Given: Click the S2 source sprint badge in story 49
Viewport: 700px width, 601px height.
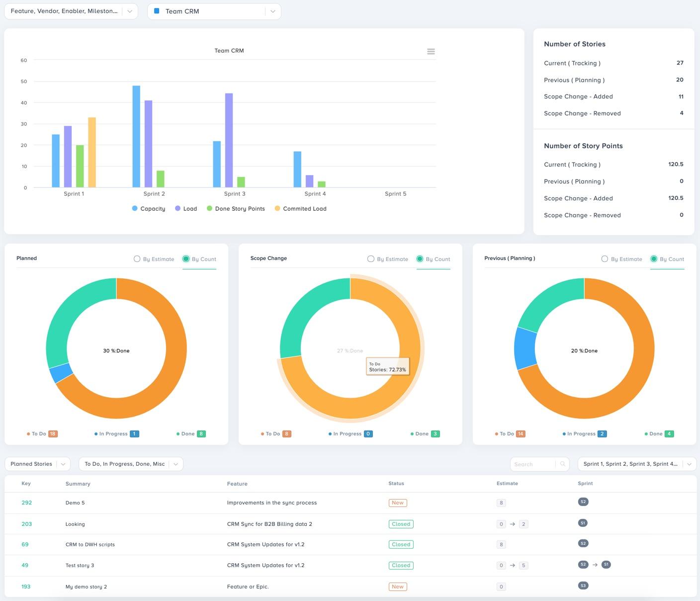Looking at the screenshot, I should (583, 565).
